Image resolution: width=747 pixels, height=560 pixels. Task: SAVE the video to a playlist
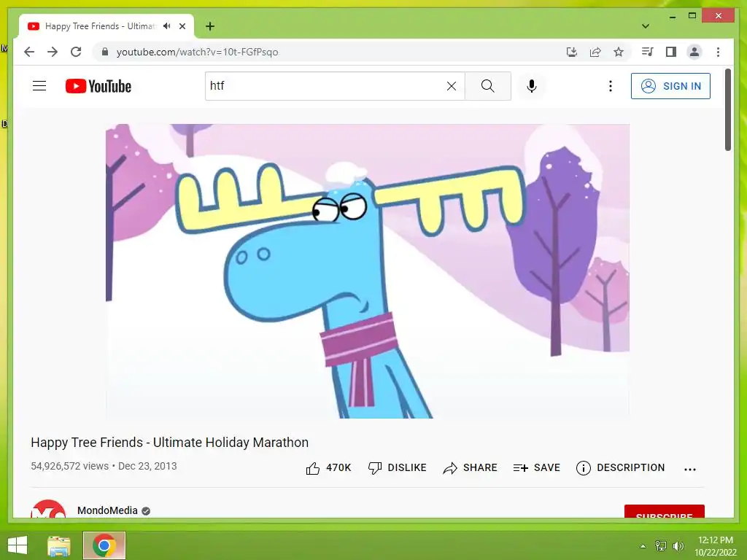point(536,468)
